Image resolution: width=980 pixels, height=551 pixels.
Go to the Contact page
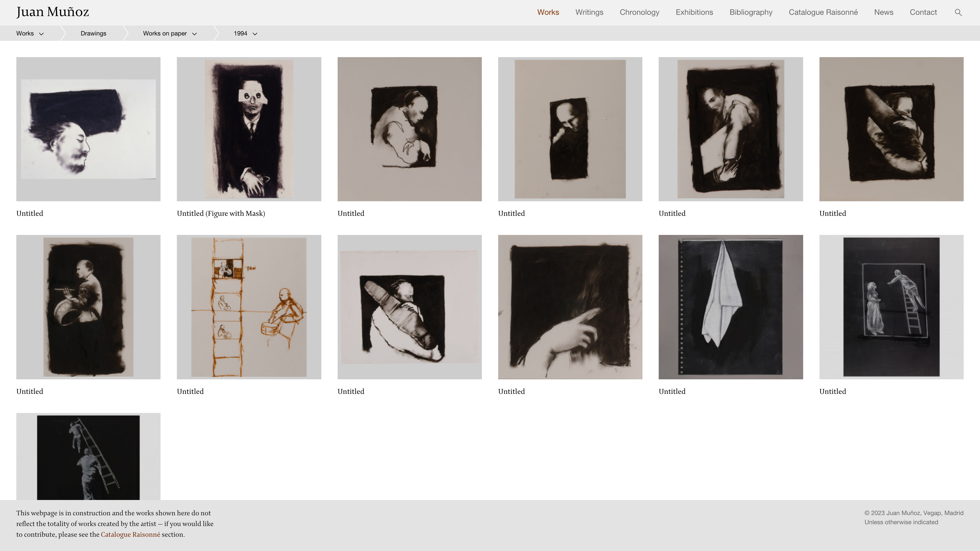click(x=923, y=12)
